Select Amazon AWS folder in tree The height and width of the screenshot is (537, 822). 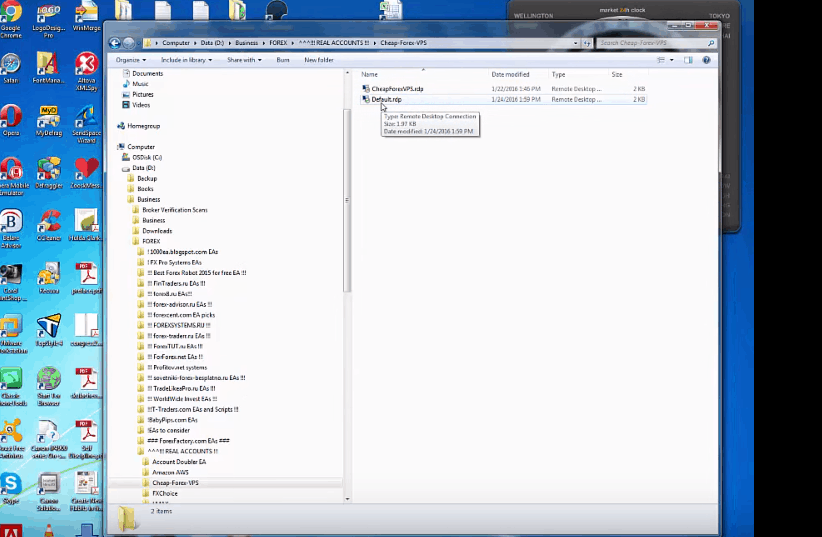click(169, 472)
